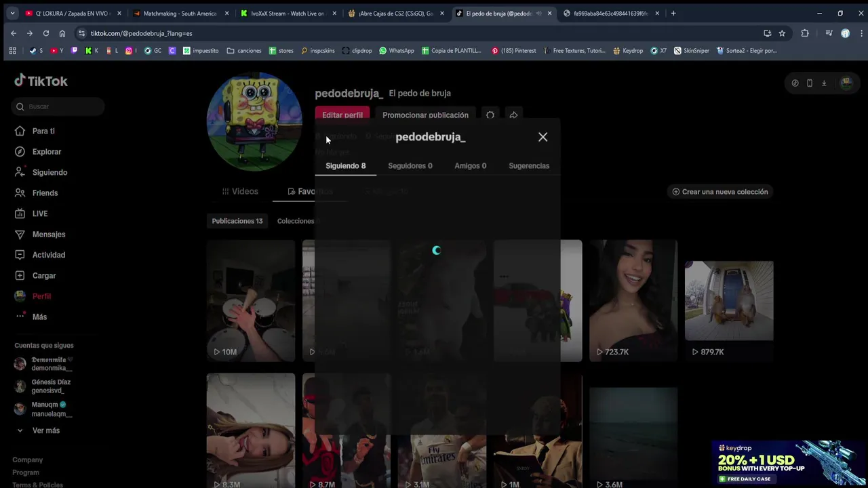Click the Program footer link
This screenshot has height=488, width=868.
(26, 472)
